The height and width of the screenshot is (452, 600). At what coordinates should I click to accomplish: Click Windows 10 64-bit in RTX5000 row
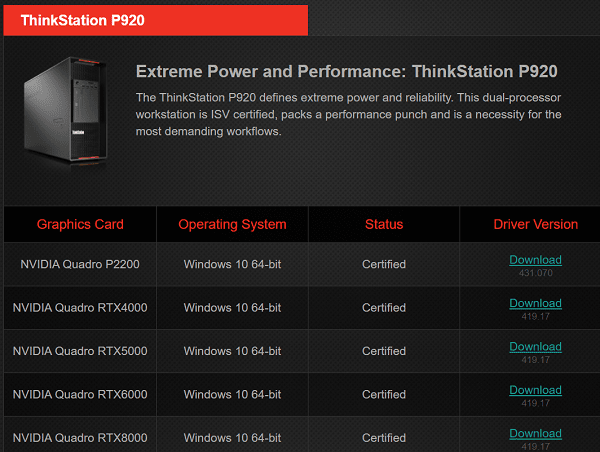tap(232, 351)
